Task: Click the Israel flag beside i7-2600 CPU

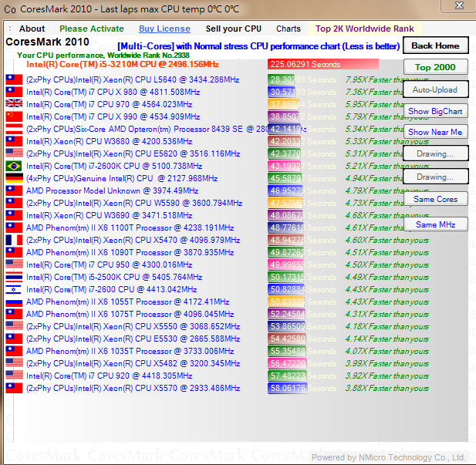Action: point(14,289)
